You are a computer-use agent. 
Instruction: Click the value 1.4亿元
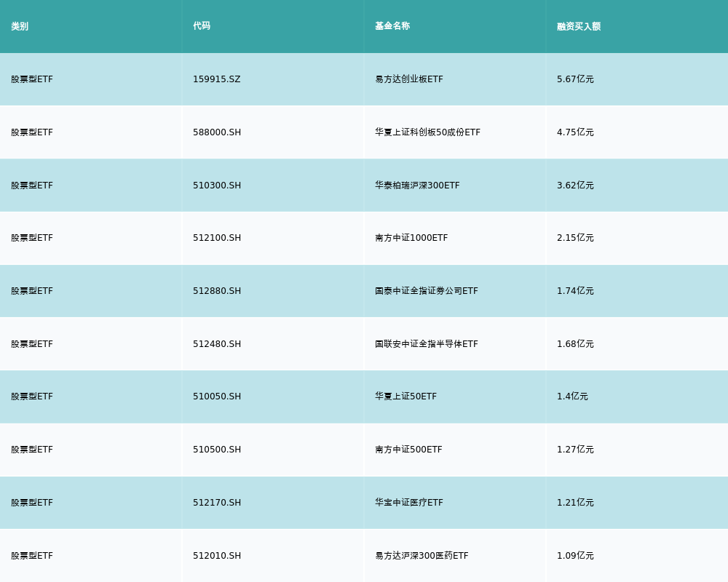coord(572,396)
